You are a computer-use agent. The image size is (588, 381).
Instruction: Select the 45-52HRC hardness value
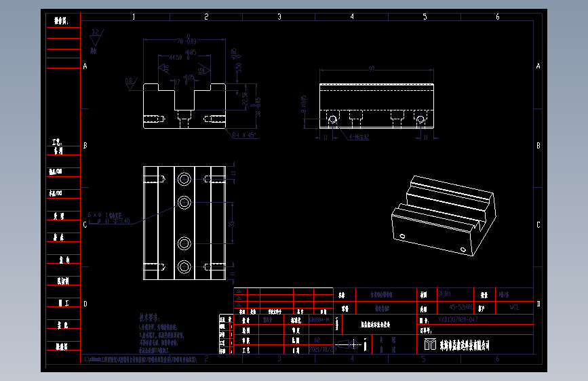point(461,307)
